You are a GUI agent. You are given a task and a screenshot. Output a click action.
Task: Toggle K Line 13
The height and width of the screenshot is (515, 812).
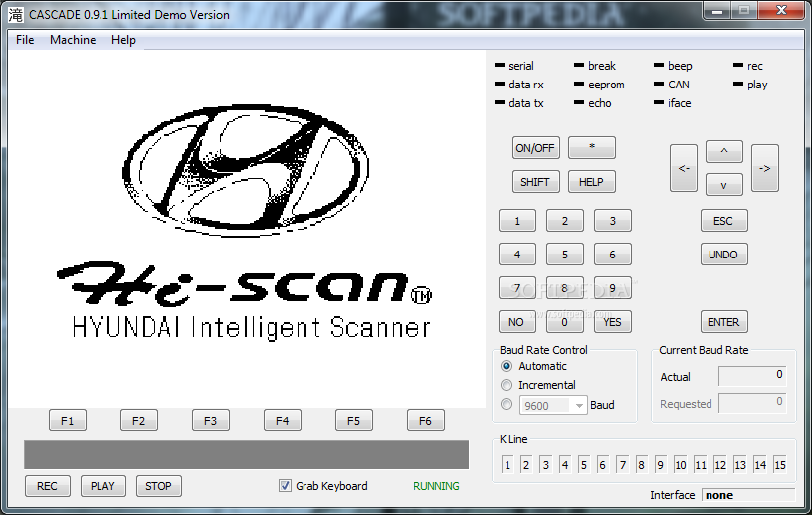(740, 465)
